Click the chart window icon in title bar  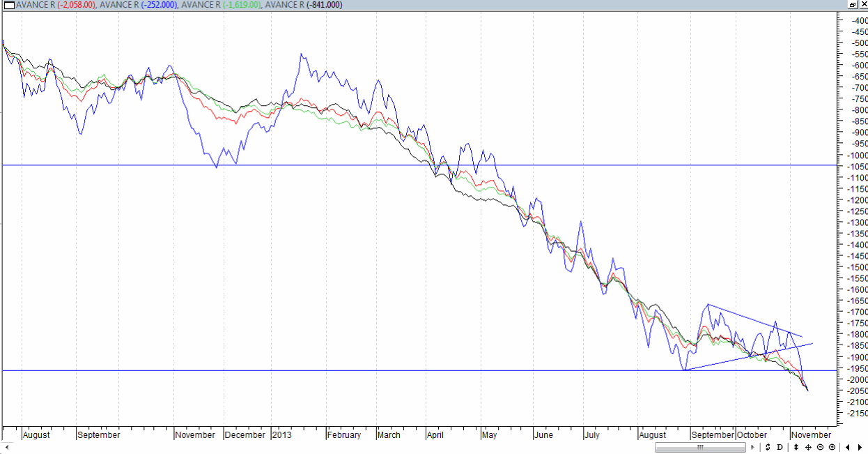pyautogui.click(x=8, y=5)
